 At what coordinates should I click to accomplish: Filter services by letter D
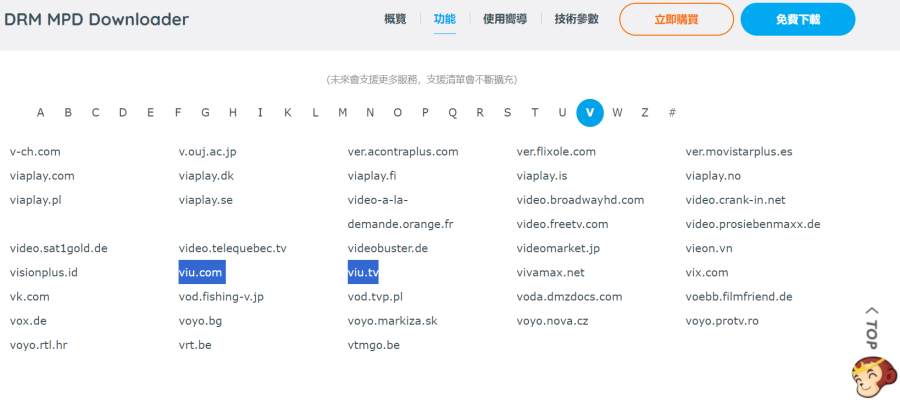[123, 112]
